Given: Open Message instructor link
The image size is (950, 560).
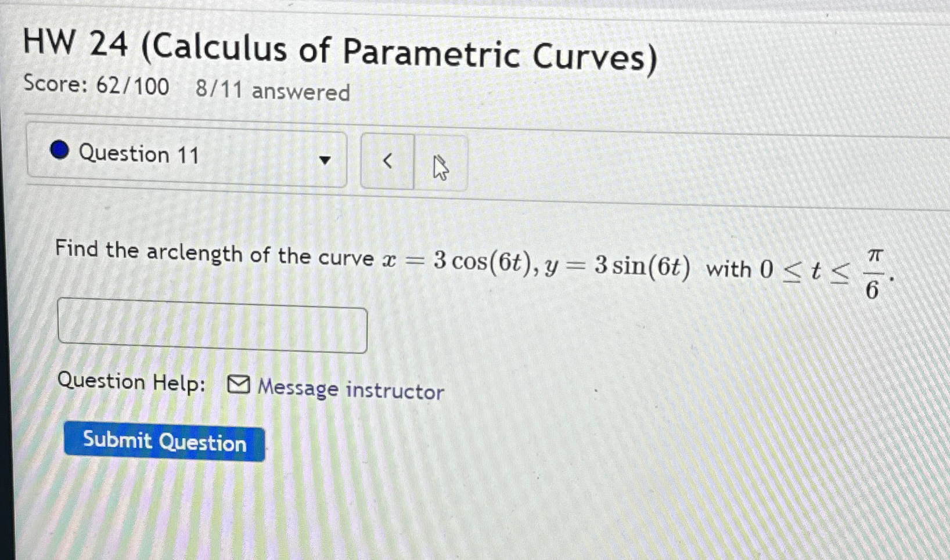Looking at the screenshot, I should coord(348,389).
